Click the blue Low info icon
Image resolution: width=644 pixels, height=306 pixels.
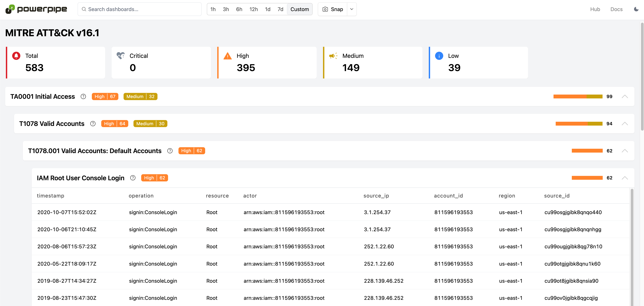[439, 56]
